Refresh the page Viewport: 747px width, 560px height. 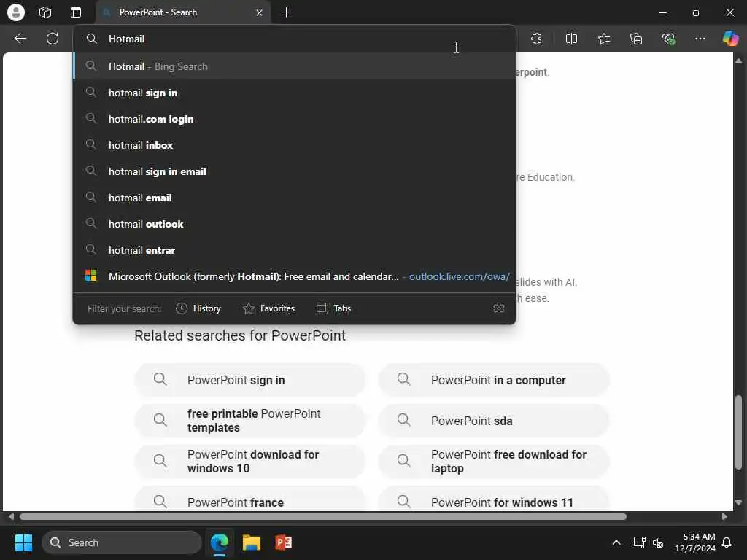coord(53,39)
